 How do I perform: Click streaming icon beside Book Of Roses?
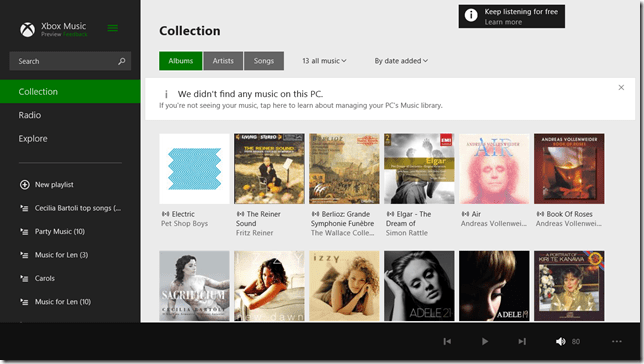click(540, 214)
